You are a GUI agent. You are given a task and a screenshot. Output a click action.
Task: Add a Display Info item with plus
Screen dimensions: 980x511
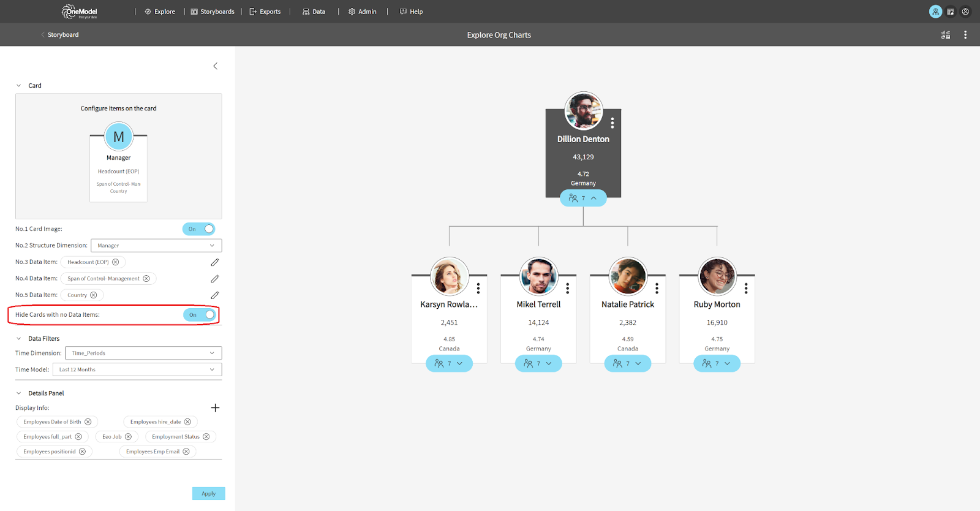(x=215, y=408)
